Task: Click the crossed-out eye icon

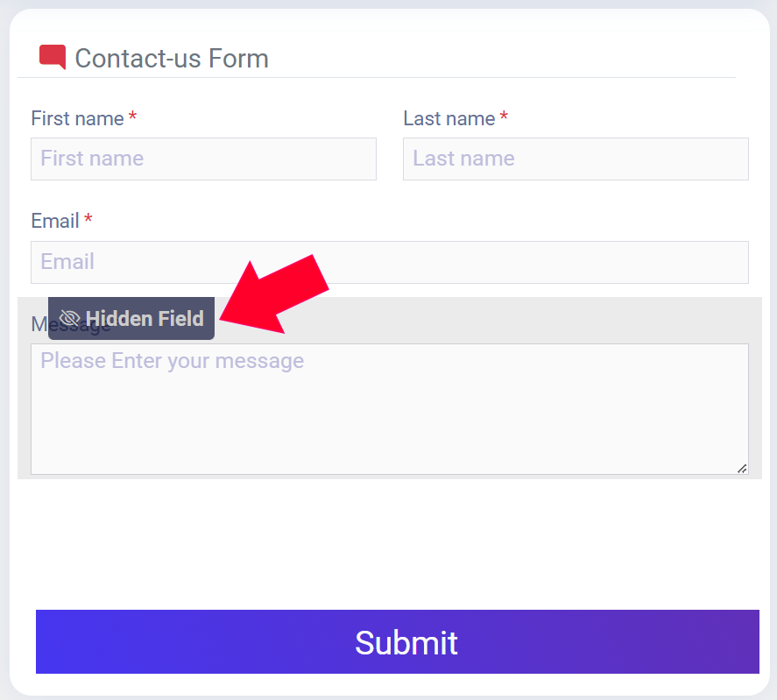Action: tap(69, 318)
